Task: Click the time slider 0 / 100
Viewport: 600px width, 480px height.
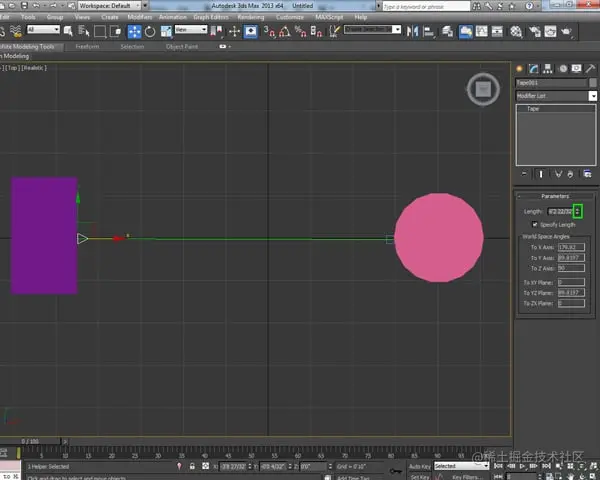Action: tap(30, 441)
